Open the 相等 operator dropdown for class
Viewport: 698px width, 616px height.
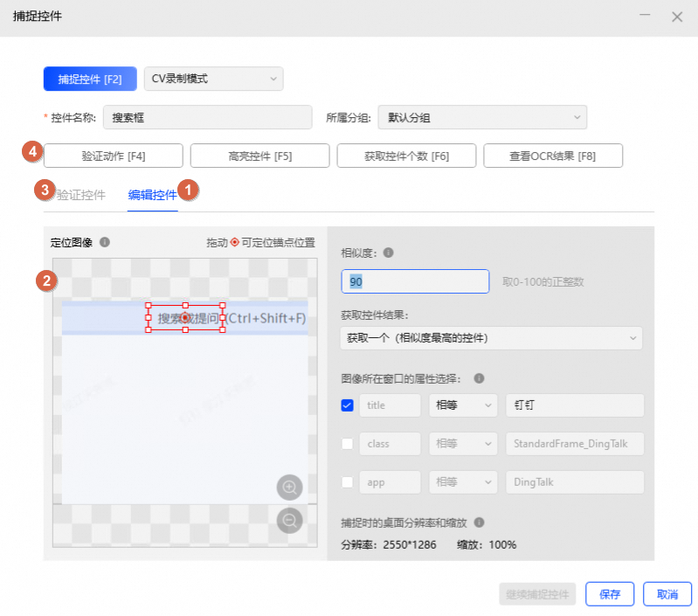pos(463,444)
